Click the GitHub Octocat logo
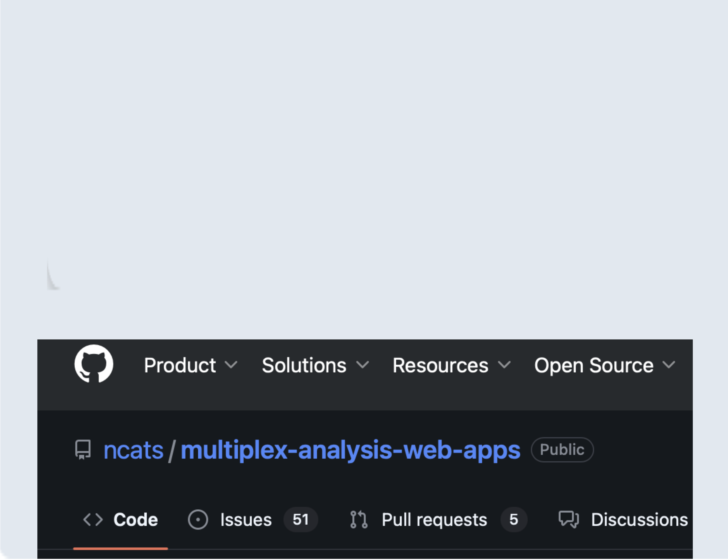The height and width of the screenshot is (560, 728). pos(94,364)
